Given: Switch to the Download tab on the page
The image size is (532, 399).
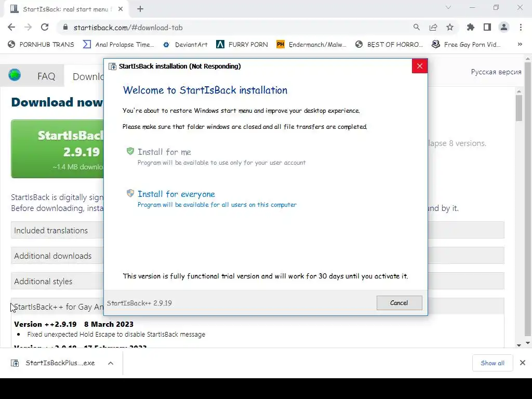Looking at the screenshot, I should click(x=88, y=76).
